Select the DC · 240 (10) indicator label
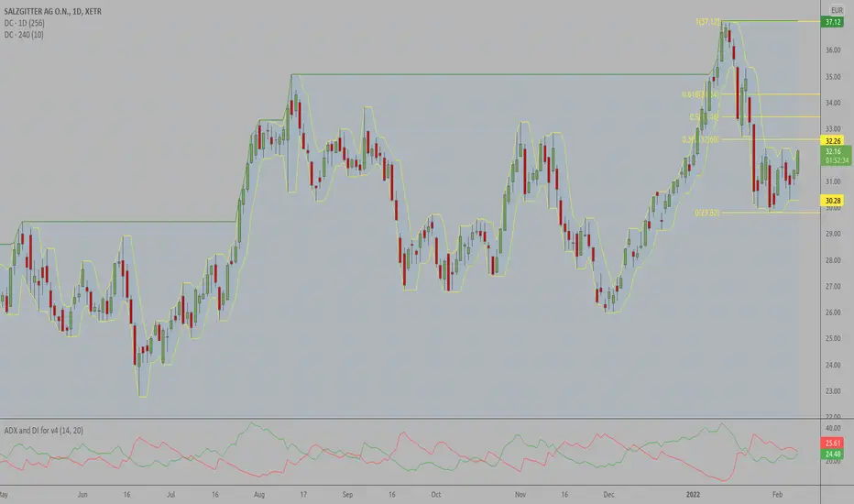Viewport: 854px width, 504px height. pos(24,35)
